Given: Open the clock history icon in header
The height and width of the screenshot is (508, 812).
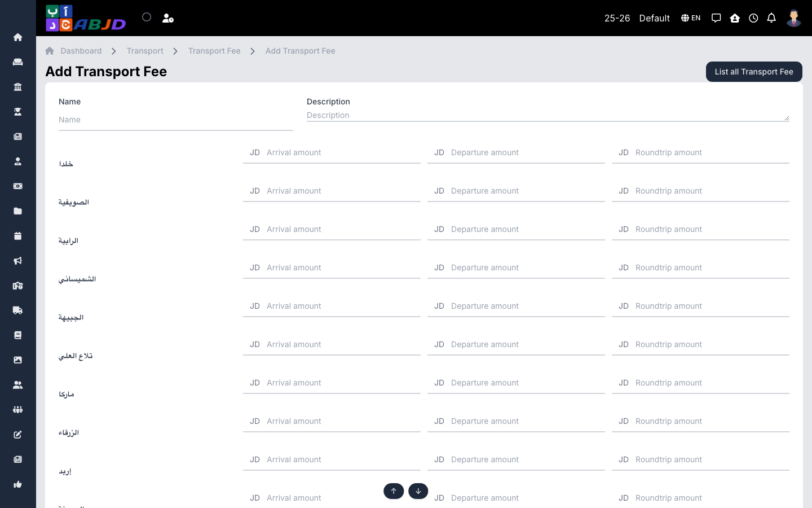Looking at the screenshot, I should coord(753,18).
